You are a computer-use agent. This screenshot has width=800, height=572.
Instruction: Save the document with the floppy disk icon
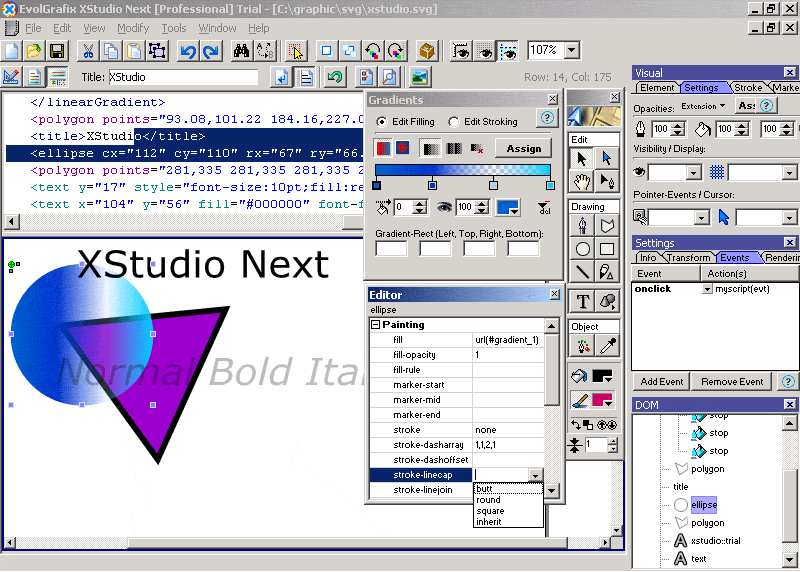pyautogui.click(x=57, y=51)
